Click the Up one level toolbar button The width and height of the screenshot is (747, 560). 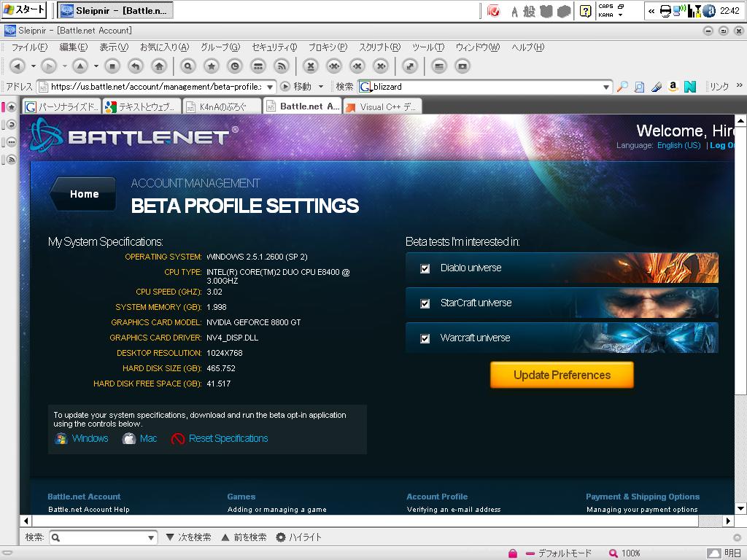tap(80, 66)
